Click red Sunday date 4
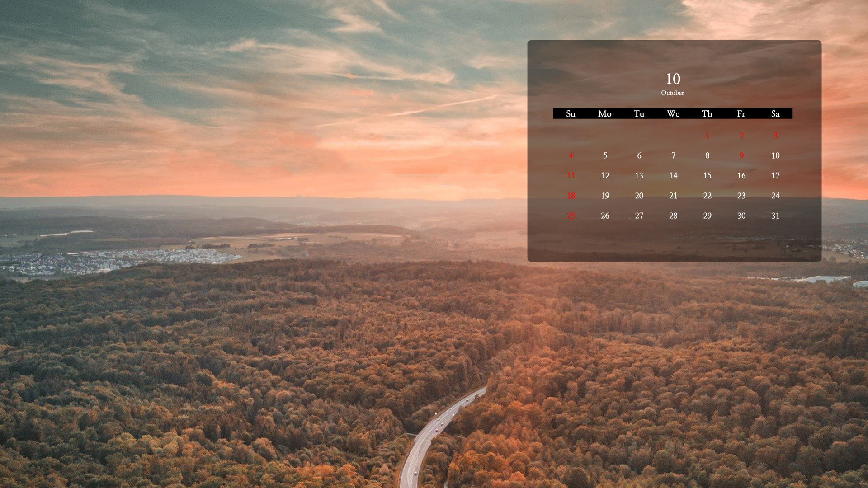868x488 pixels. coord(571,155)
